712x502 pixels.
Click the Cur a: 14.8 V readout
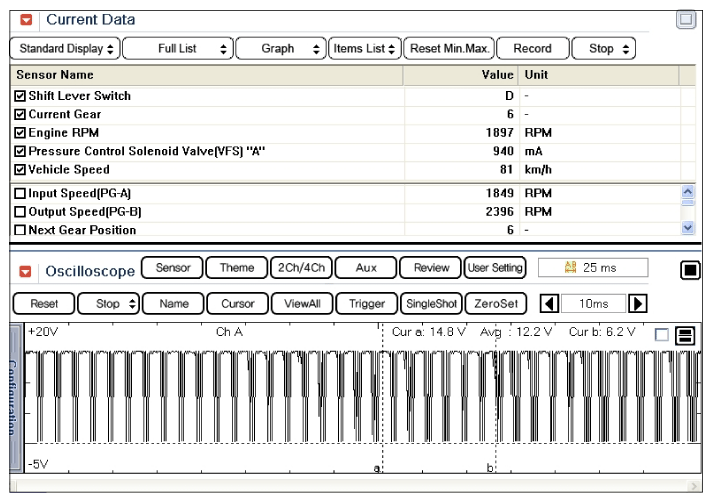[429, 332]
